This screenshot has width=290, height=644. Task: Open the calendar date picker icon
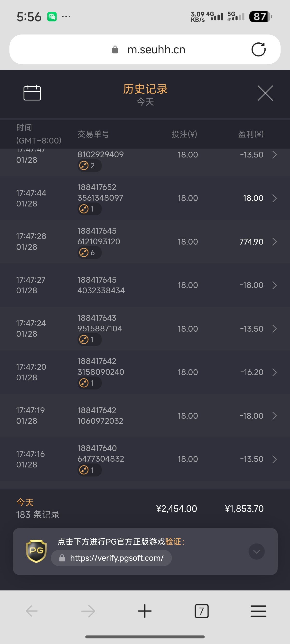click(32, 93)
